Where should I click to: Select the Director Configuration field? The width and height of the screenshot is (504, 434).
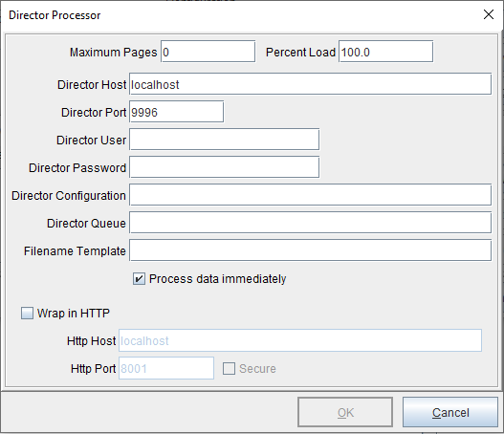(310, 195)
